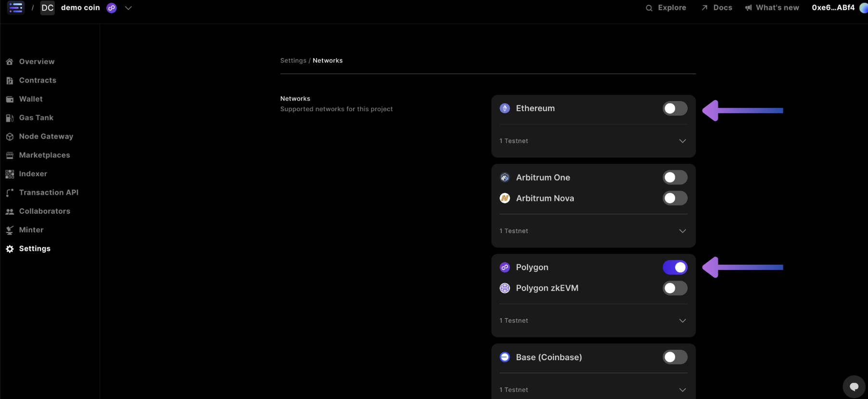This screenshot has width=868, height=399.
Task: Enable the Ethereum network toggle
Action: [675, 108]
